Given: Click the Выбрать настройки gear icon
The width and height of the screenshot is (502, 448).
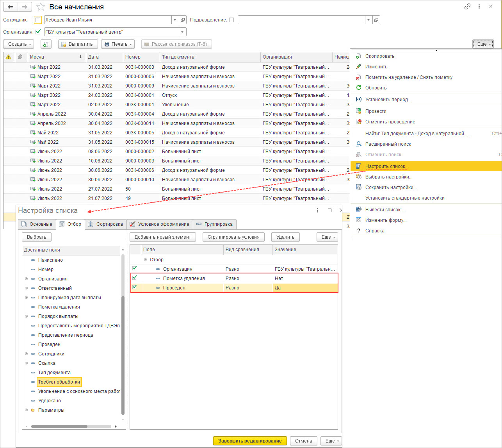Looking at the screenshot, I should click(x=358, y=177).
